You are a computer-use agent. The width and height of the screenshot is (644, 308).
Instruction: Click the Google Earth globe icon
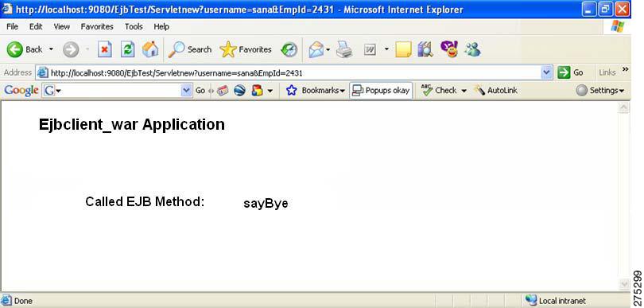(239, 91)
